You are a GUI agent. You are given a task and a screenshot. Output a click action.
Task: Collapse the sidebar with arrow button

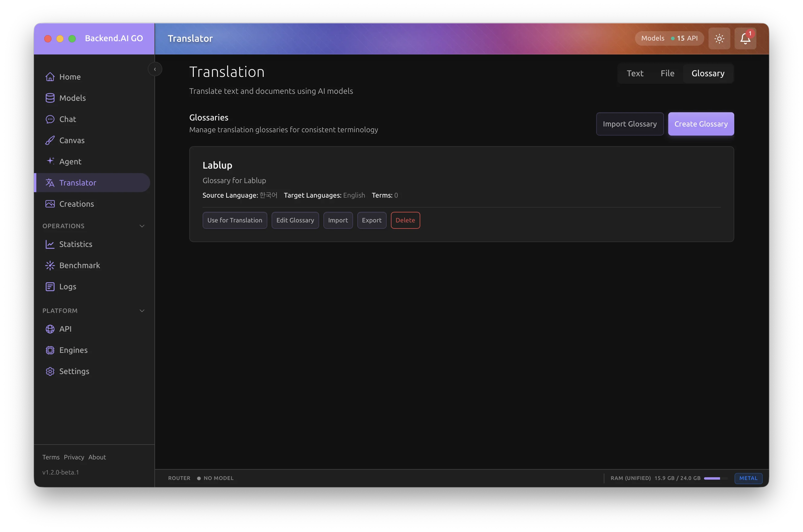(155, 69)
